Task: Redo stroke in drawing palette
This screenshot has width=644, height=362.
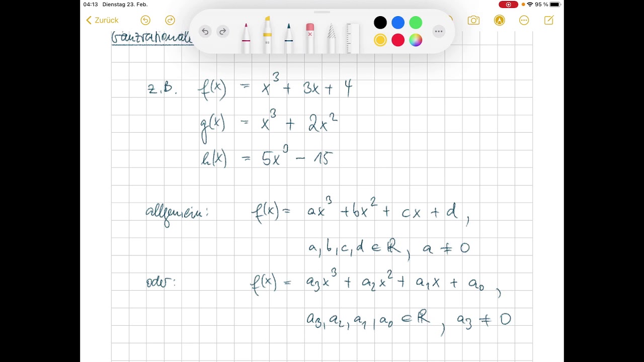Action: point(223,32)
